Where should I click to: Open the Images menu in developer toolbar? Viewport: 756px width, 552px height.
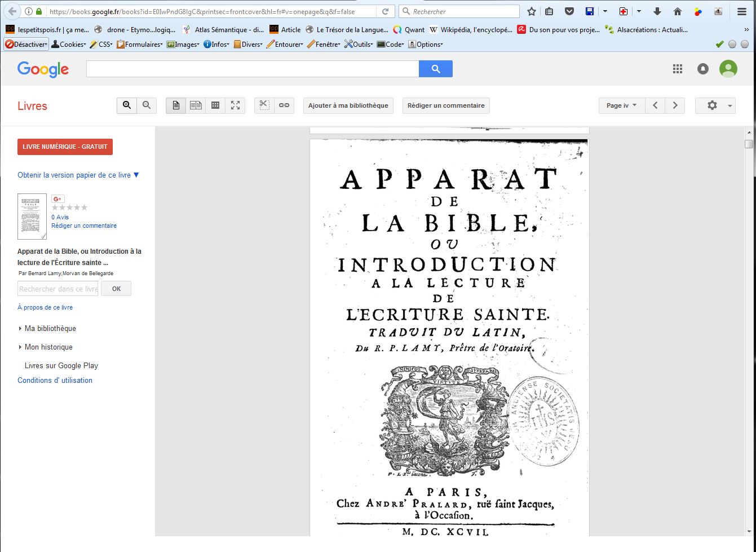(x=183, y=44)
